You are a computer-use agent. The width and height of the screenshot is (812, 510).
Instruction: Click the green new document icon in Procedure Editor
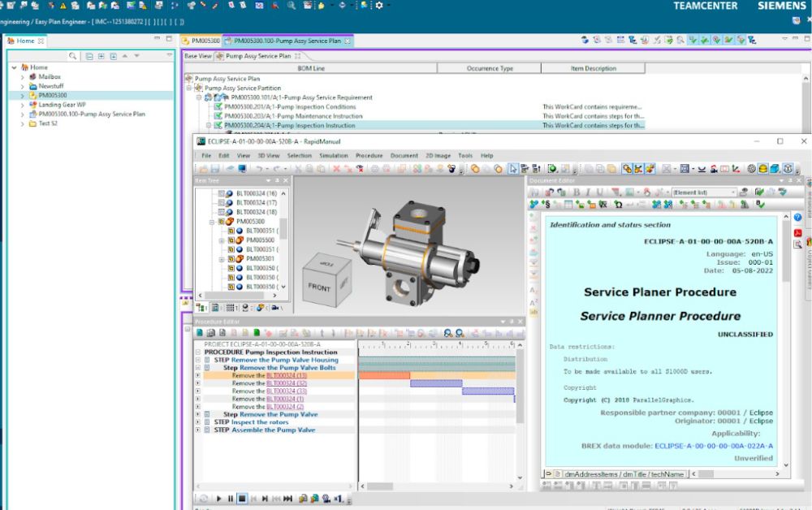[256, 332]
